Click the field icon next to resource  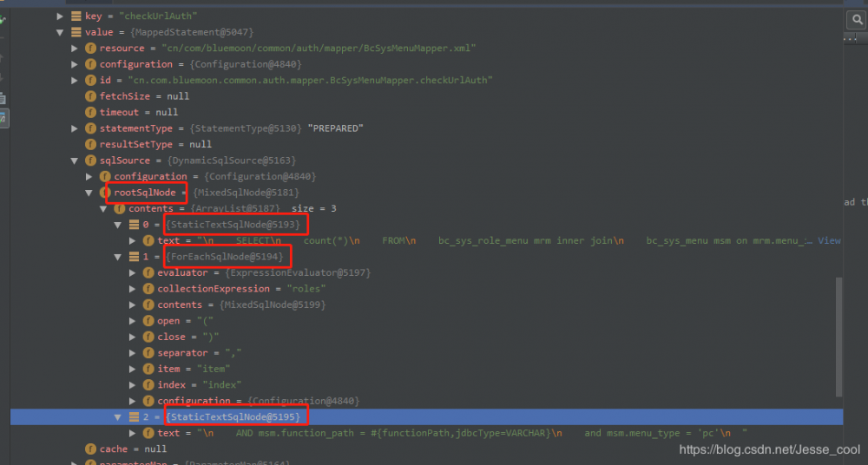coord(91,49)
